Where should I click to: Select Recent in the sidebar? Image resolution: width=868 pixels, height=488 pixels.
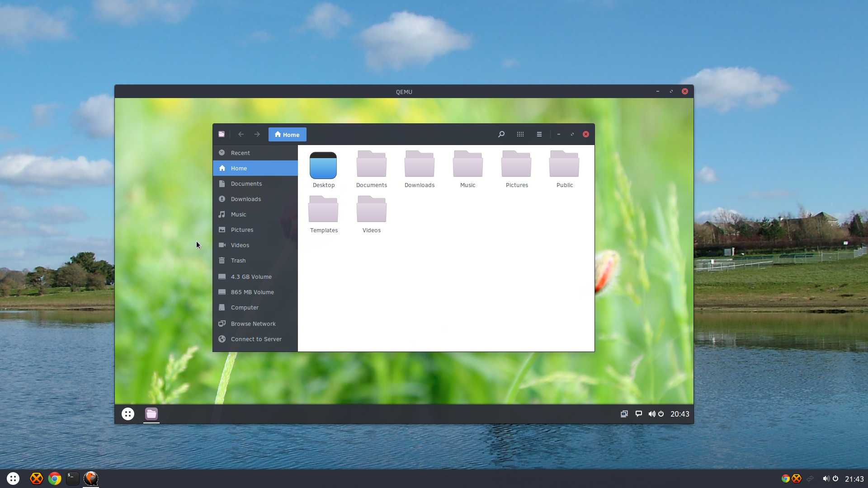255,153
